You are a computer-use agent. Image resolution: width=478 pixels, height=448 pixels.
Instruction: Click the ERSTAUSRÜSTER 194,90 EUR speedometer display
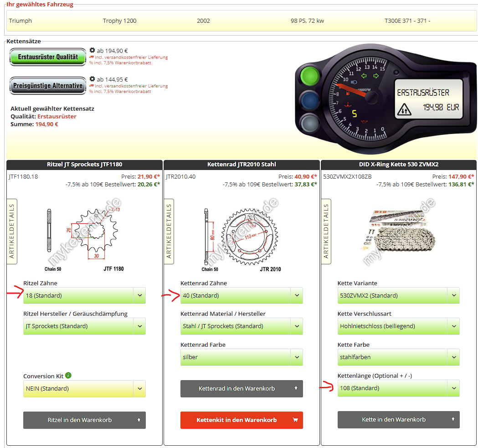click(x=428, y=99)
